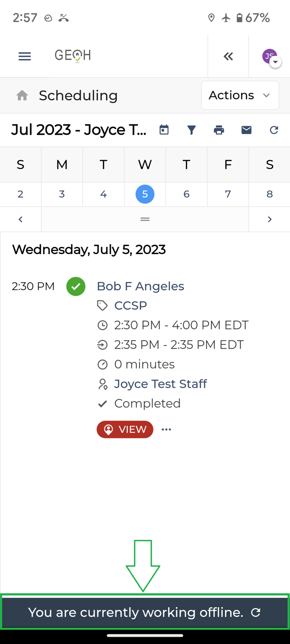Viewport: 290px width, 644px height.
Task: Refresh the schedule with toolbar reload icon
Action: pos(274,130)
